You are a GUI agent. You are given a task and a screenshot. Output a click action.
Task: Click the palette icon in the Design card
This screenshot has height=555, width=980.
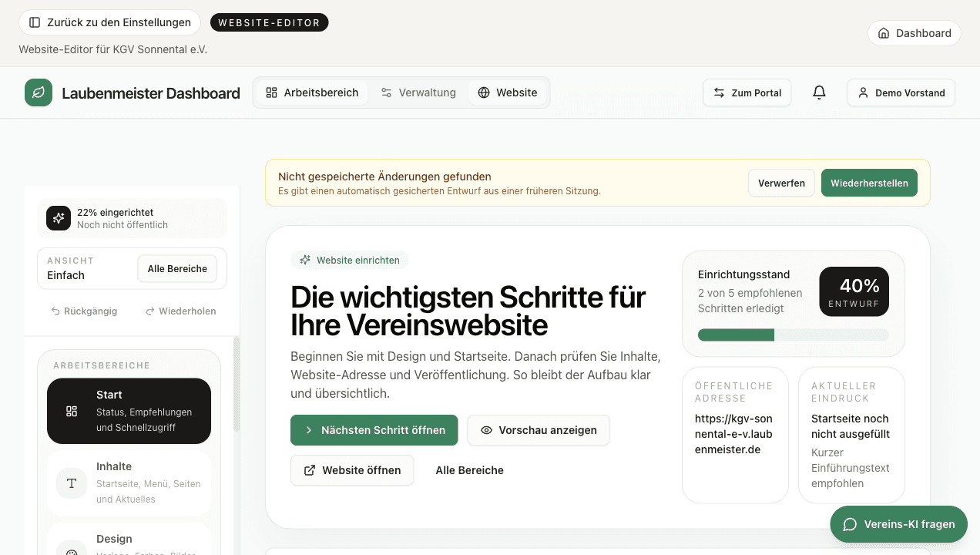tap(72, 553)
